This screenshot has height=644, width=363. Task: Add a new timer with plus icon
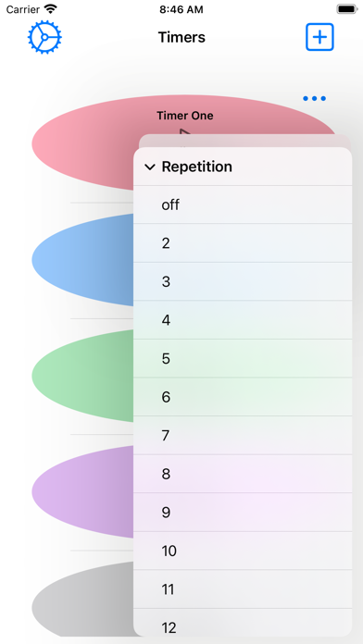point(319,37)
